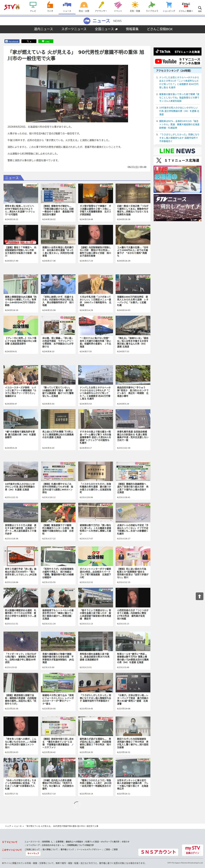Screen dimensions: 205x868
Task: Click the main article fire scene photo
Action: pos(77,93)
